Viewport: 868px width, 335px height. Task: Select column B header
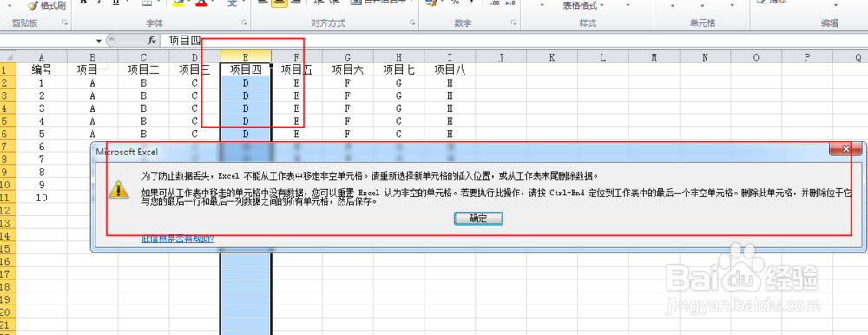pyautogui.click(x=93, y=57)
